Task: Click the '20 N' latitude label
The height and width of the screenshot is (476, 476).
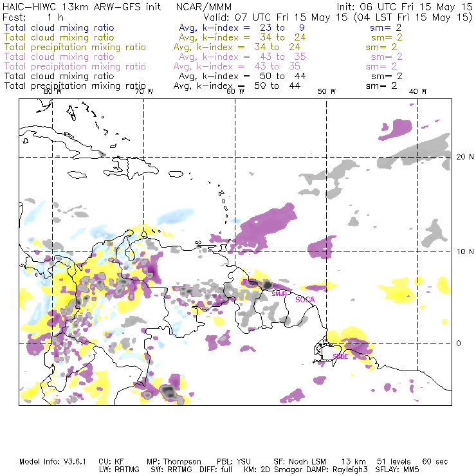Action: [x=465, y=157]
